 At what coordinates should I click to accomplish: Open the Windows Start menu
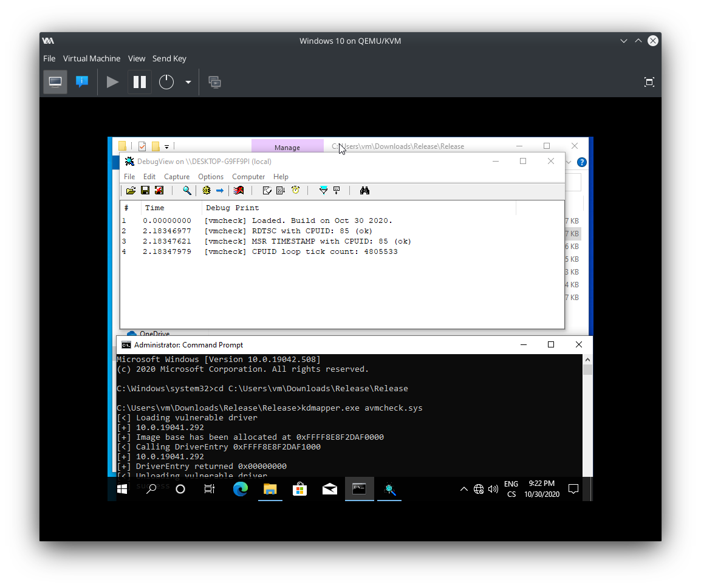(x=122, y=489)
